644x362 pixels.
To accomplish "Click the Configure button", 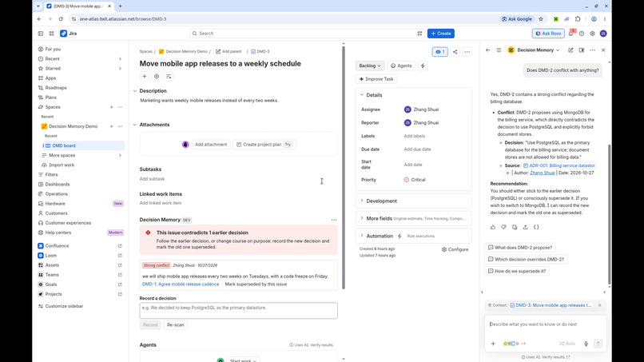I will [455, 249].
